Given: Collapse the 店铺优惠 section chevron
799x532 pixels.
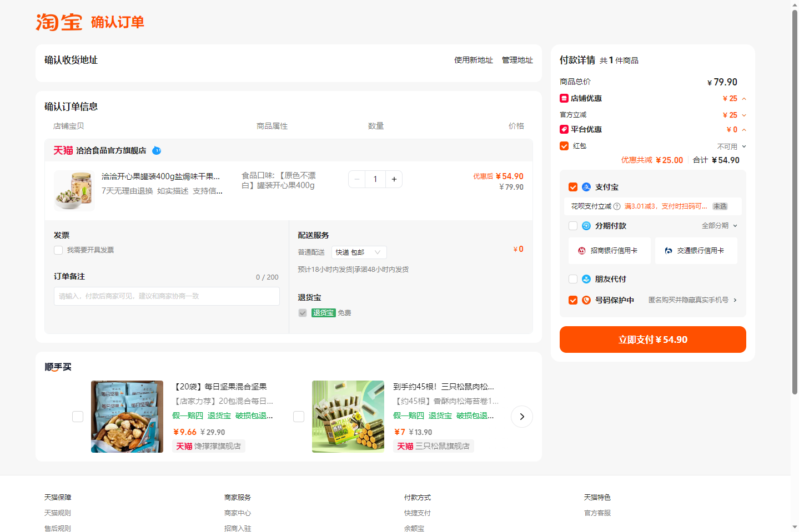Looking at the screenshot, I should (744, 99).
